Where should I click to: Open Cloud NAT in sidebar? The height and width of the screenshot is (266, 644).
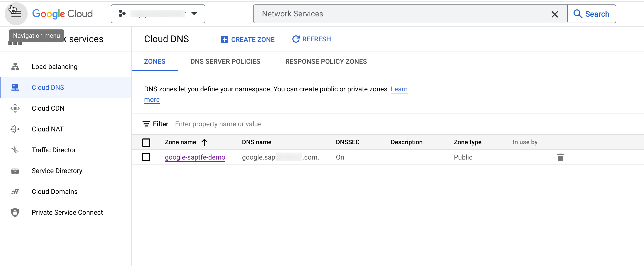[x=66, y=129]
